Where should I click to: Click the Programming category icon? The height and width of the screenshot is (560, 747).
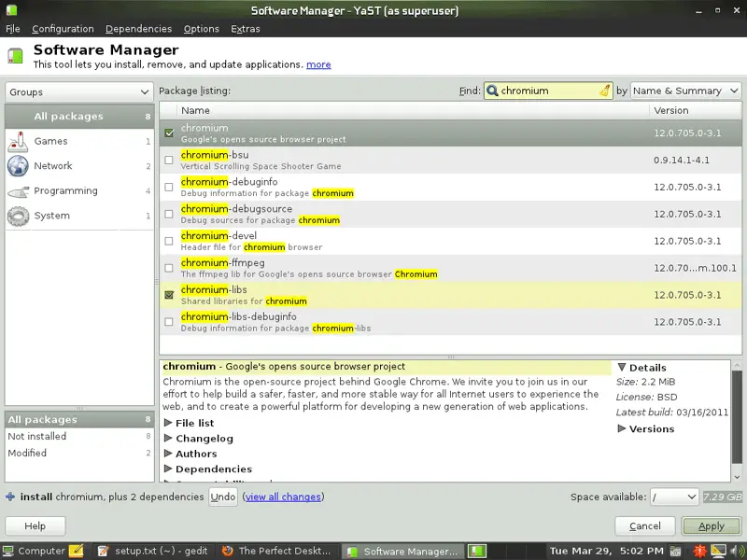[18, 191]
